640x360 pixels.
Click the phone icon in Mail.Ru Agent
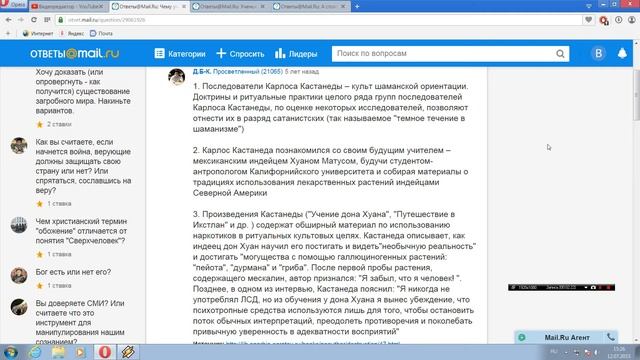[x=611, y=337]
